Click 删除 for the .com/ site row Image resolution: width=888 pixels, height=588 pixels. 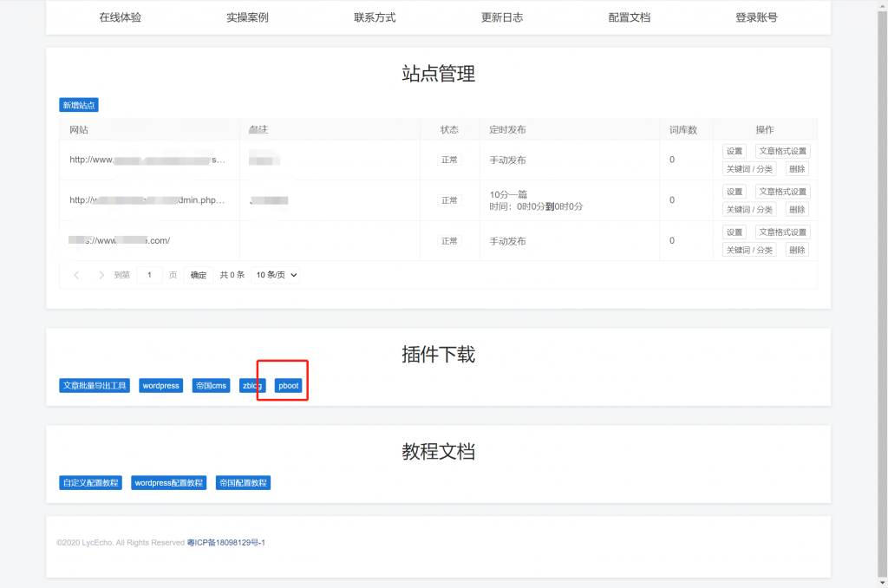tap(797, 250)
